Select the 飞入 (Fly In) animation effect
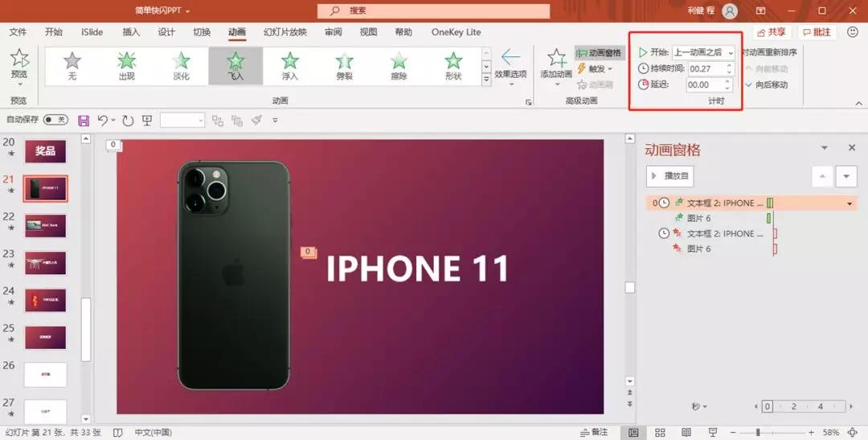This screenshot has width=868, height=440. click(235, 66)
